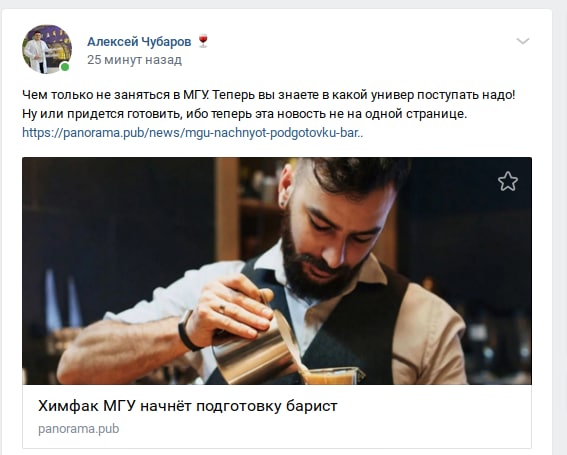Open 'Химфак МГУ начнёт подготовку барист' headline
The image size is (567, 455).
click(188, 406)
